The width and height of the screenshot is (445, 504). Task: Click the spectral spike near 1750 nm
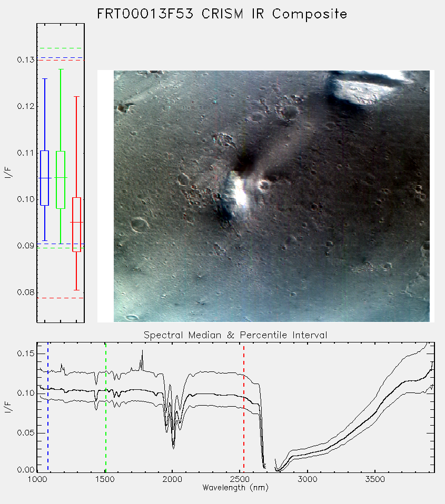tap(142, 359)
